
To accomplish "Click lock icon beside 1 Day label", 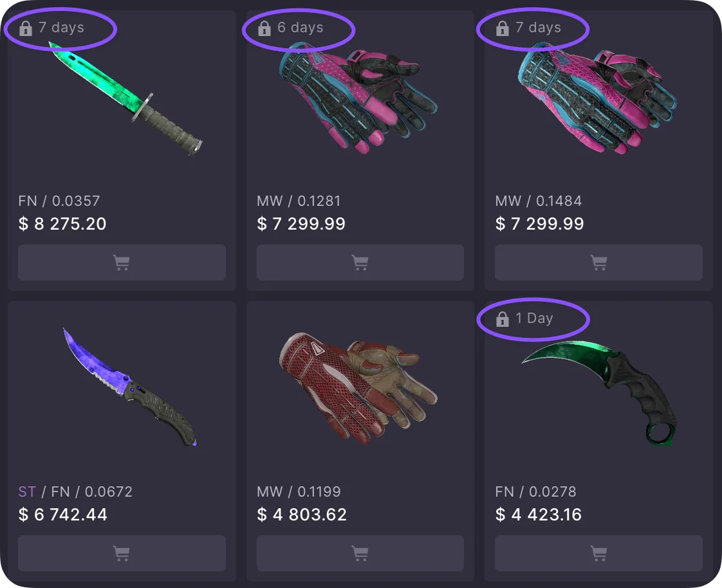I will pyautogui.click(x=503, y=318).
